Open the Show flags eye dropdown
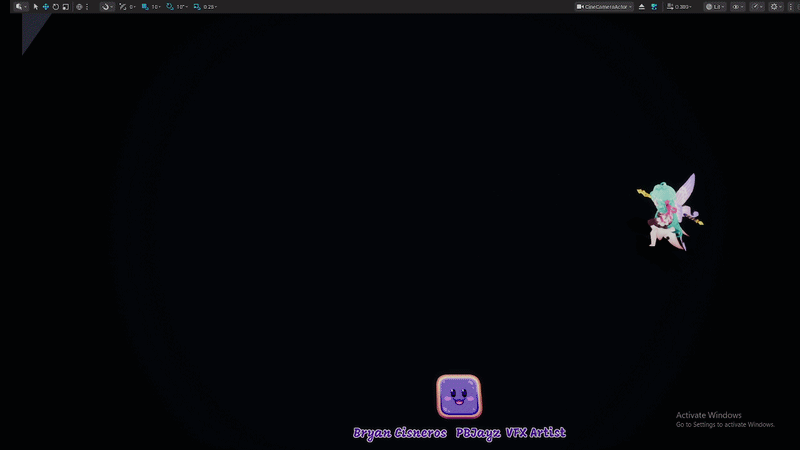The height and width of the screenshot is (450, 800). (x=738, y=7)
